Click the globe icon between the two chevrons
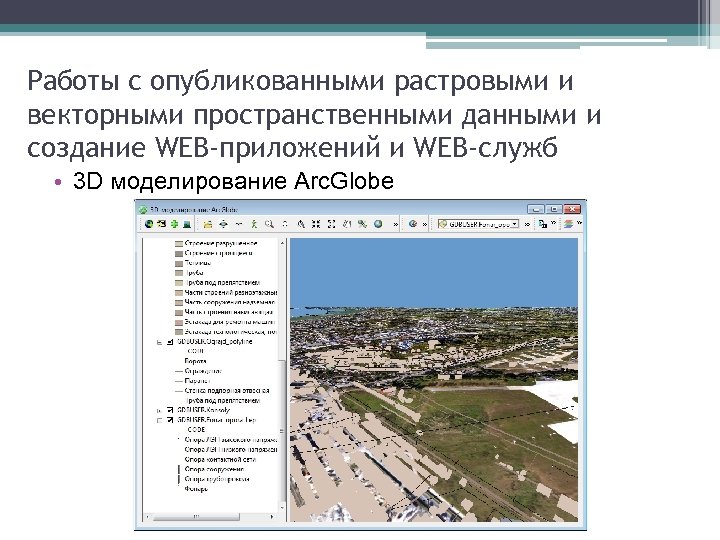 tap(413, 224)
